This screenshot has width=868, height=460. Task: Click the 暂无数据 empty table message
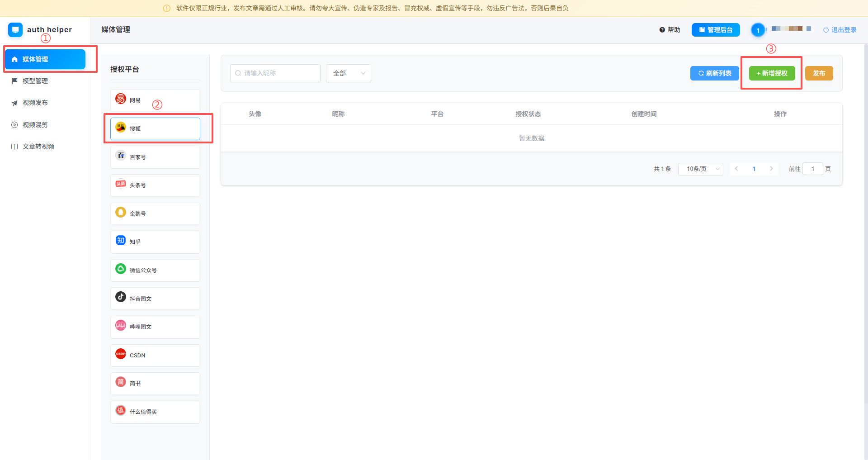[532, 138]
